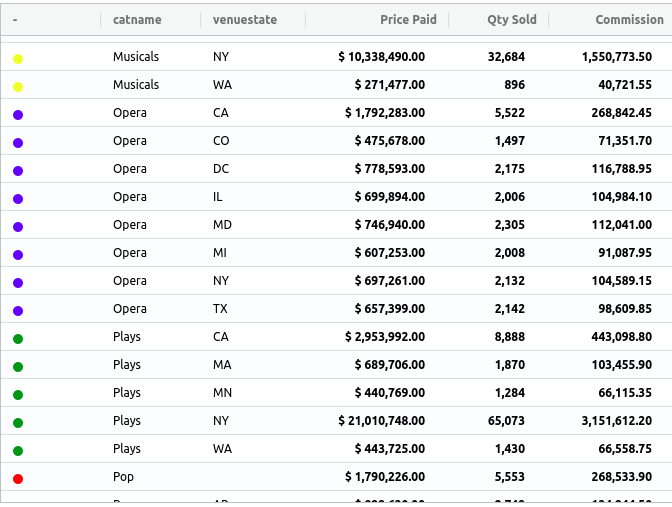The image size is (672, 507).
Task: Click the yellow dot for Musicals NY
Action: [18, 59]
